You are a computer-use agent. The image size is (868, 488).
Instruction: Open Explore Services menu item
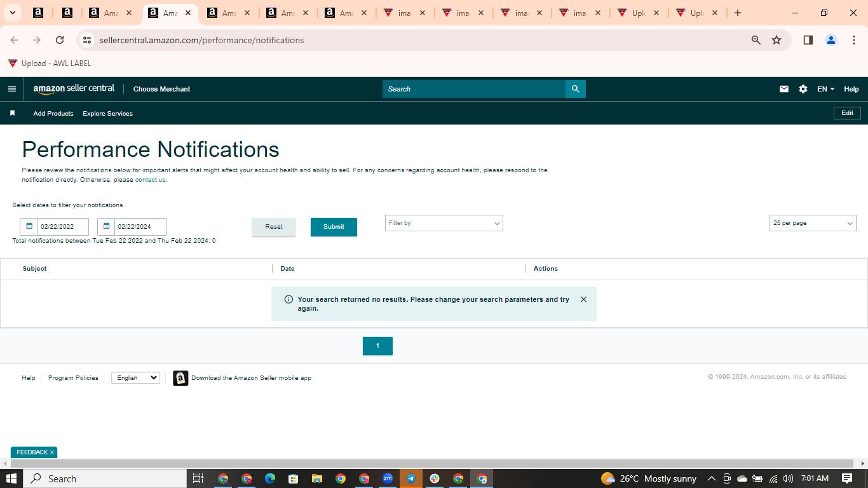[107, 114]
